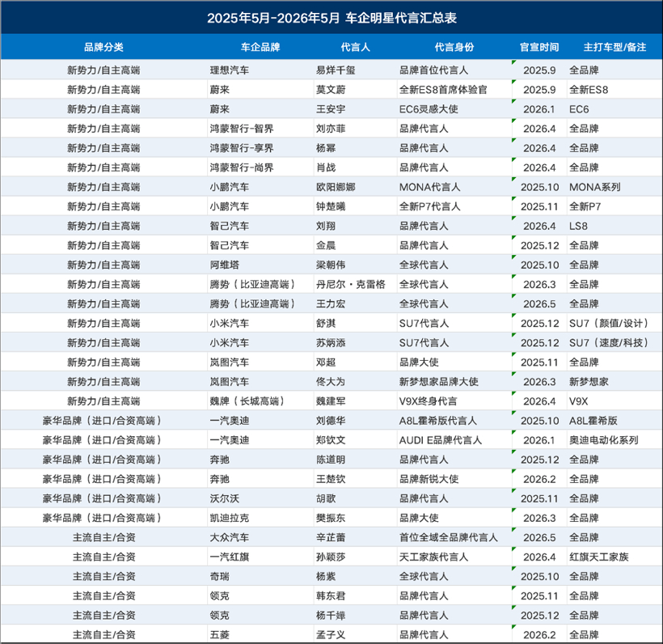Screen dimensions: 663x644
Task: Select the 车企品牌 column header
Action: (260, 47)
